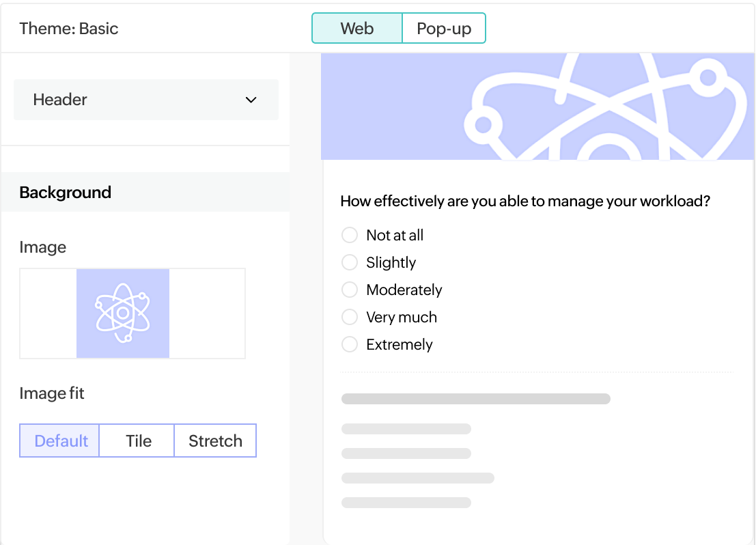Click the chevron arrow on the Header dropdown
Image resolution: width=756 pixels, height=545 pixels.
pos(251,100)
